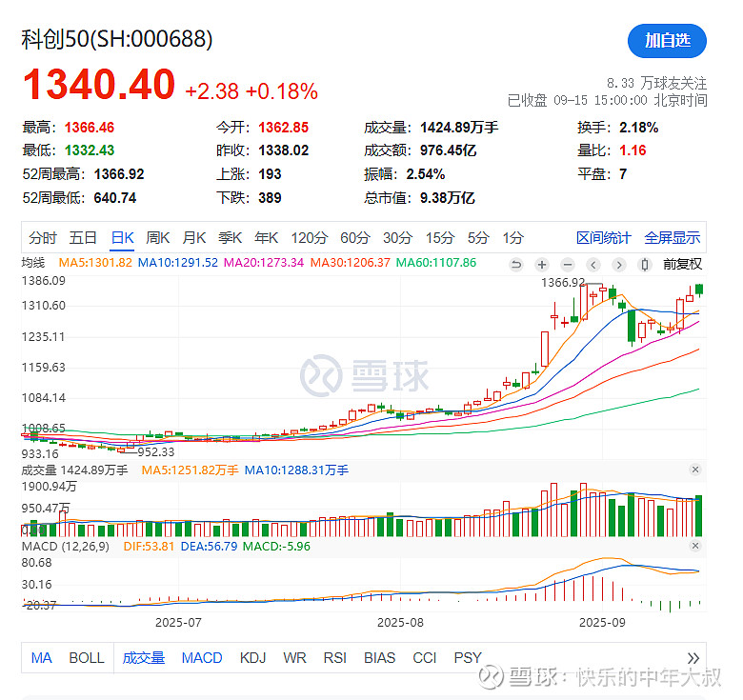Screen dimensions: 743x700
Task: Select the 分时 chart tab
Action: pos(43,238)
